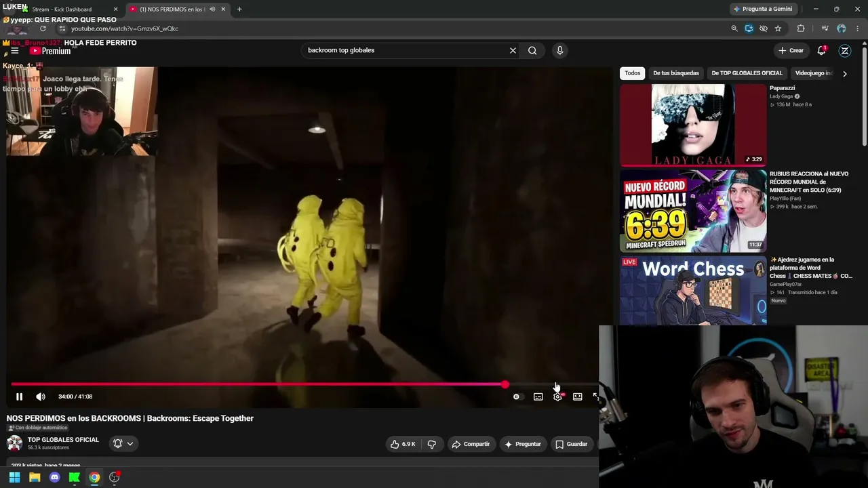The height and width of the screenshot is (488, 868).
Task: Click the Preguntar button
Action: 523,444
